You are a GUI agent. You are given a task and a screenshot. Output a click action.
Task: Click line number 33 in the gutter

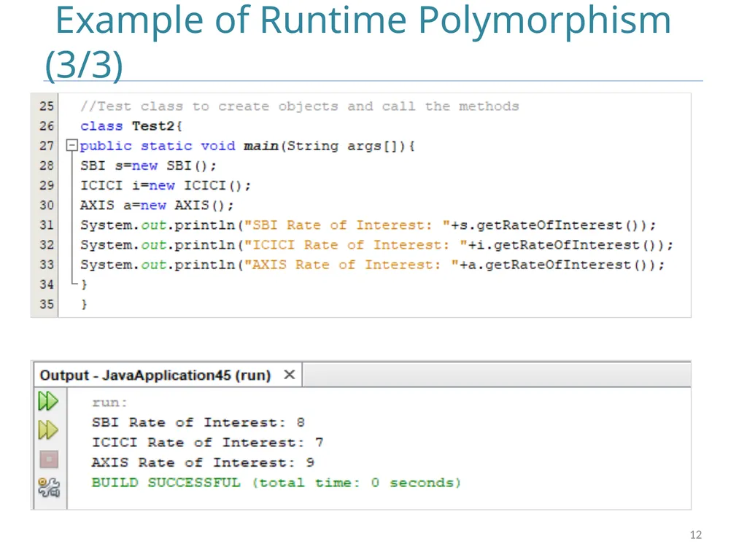click(x=47, y=264)
